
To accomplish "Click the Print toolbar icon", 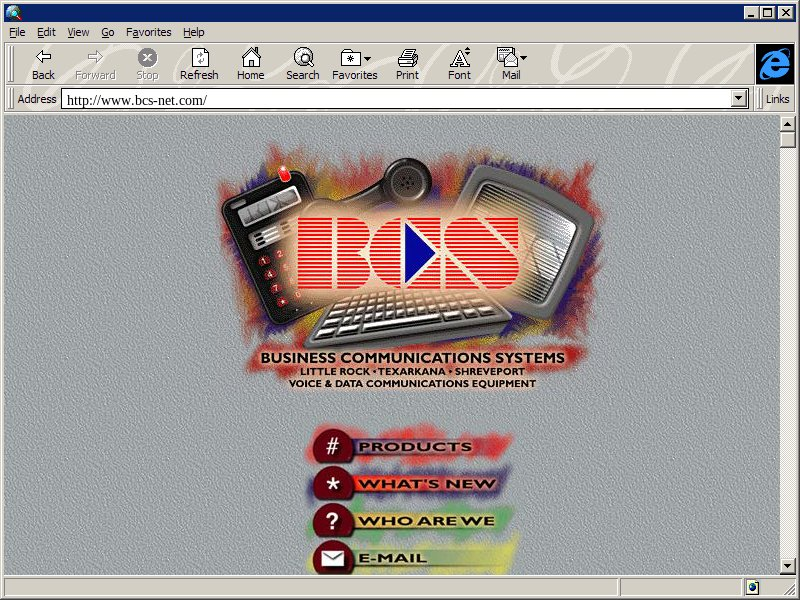I will point(407,58).
